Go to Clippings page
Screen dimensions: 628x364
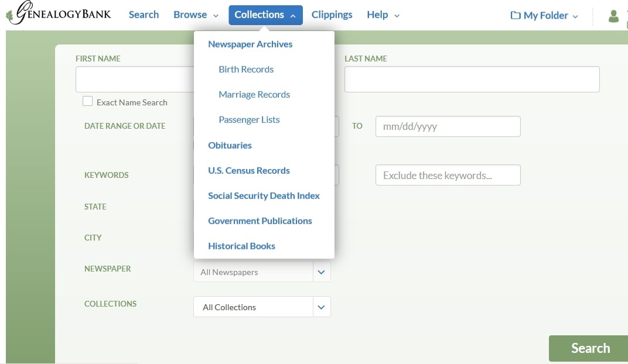tap(332, 15)
